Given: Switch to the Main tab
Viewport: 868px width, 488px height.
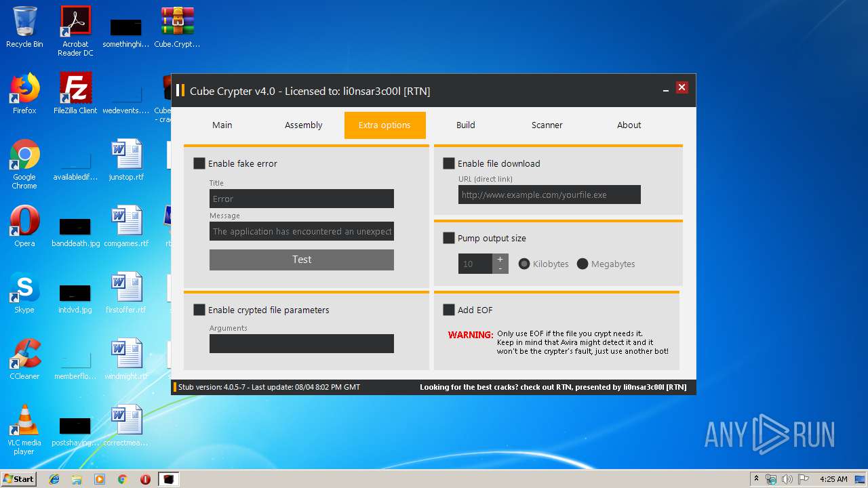Looking at the screenshot, I should [222, 125].
